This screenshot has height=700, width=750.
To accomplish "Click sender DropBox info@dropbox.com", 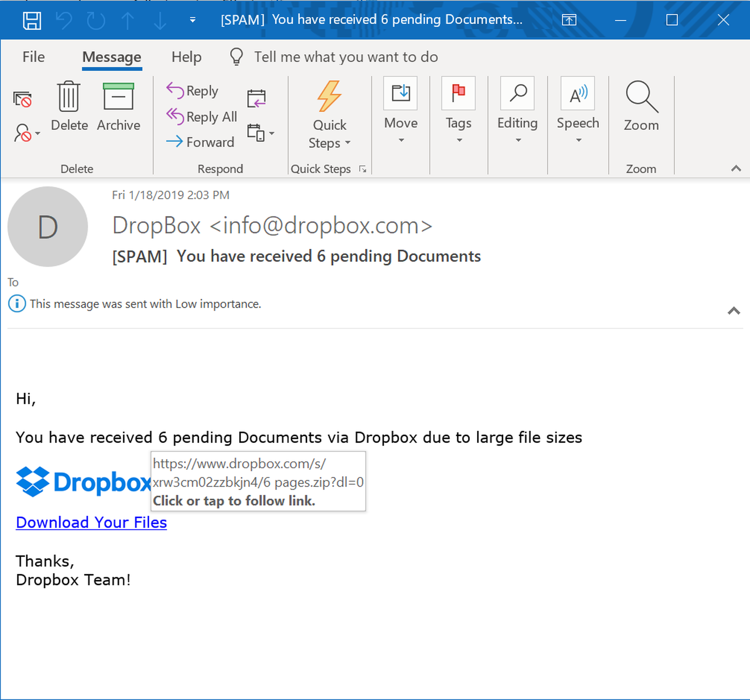I will tap(272, 225).
